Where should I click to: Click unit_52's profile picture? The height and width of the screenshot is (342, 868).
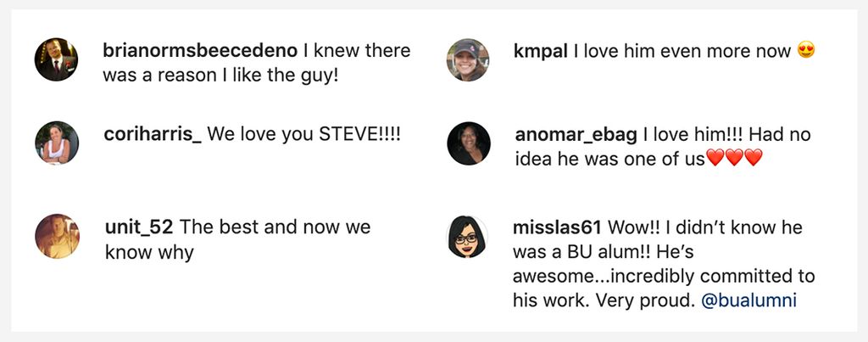[57, 236]
